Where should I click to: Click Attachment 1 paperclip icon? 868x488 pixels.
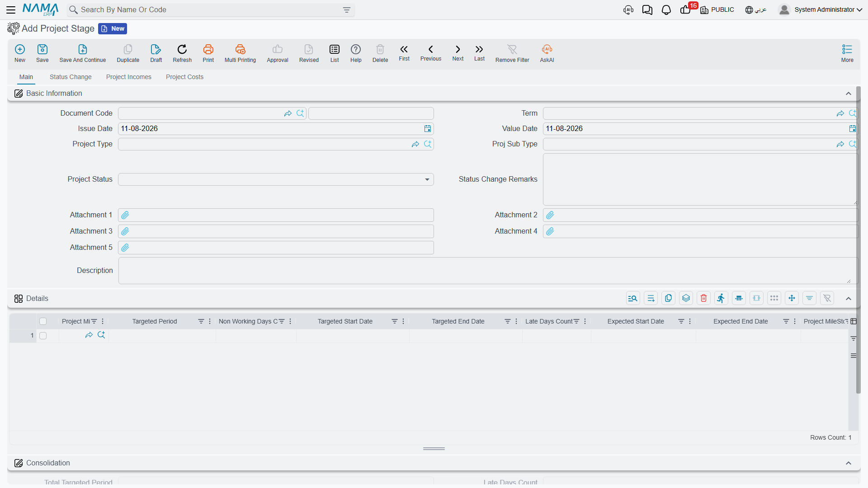point(125,215)
